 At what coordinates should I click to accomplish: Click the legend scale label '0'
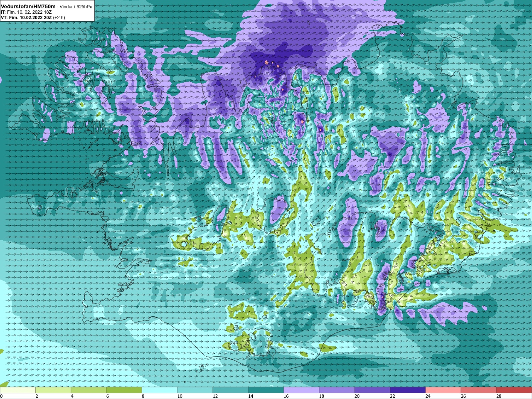[1, 396]
